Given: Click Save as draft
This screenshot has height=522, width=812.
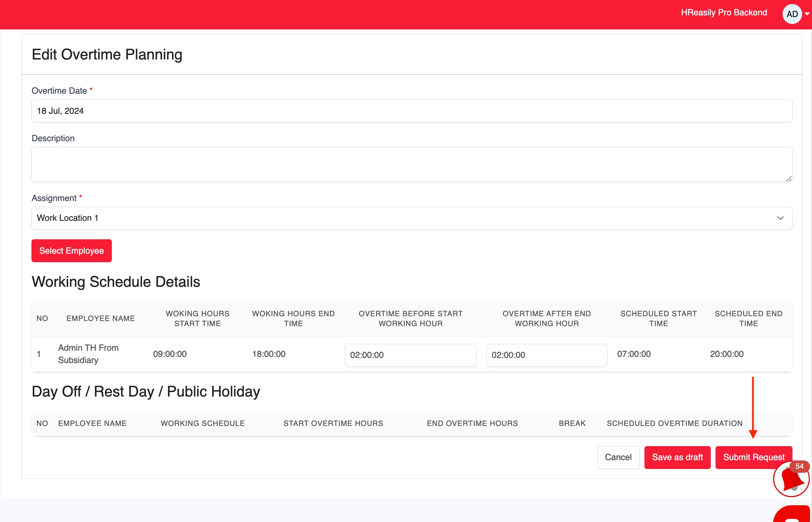Looking at the screenshot, I should click(x=677, y=457).
